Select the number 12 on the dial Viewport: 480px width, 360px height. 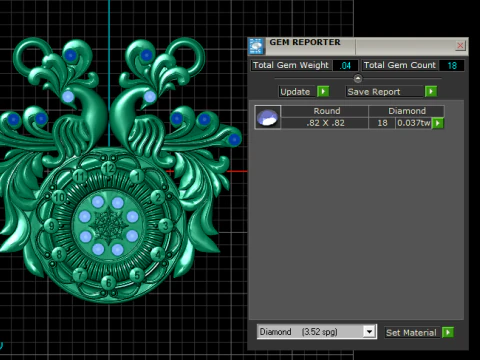108,168
